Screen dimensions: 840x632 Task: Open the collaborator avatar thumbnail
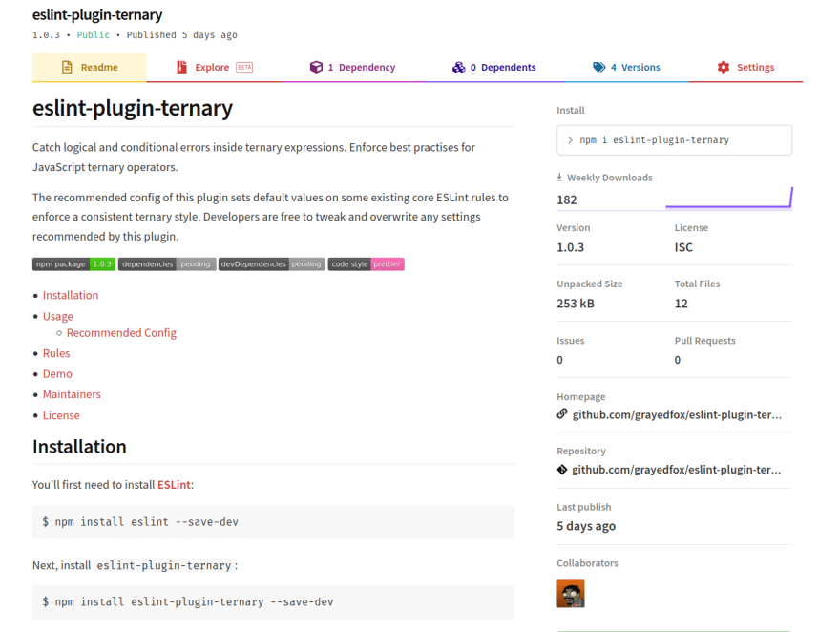(571, 594)
